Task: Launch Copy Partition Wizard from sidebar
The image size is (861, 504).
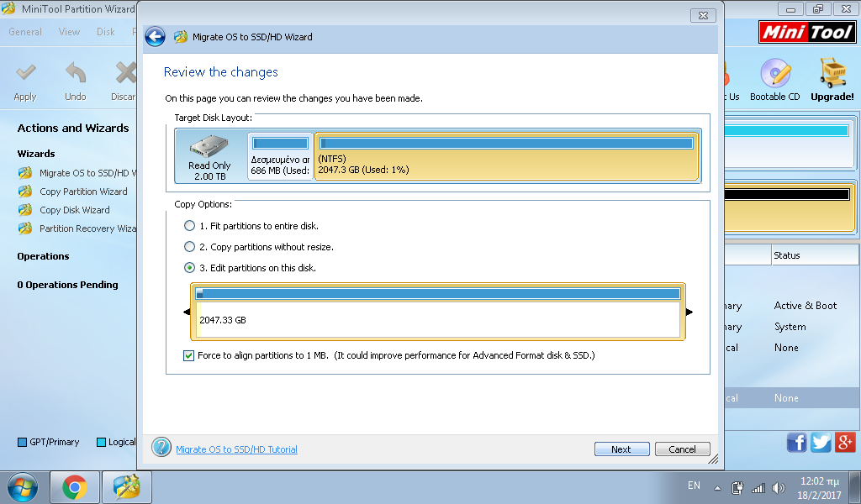Action: pos(72,192)
